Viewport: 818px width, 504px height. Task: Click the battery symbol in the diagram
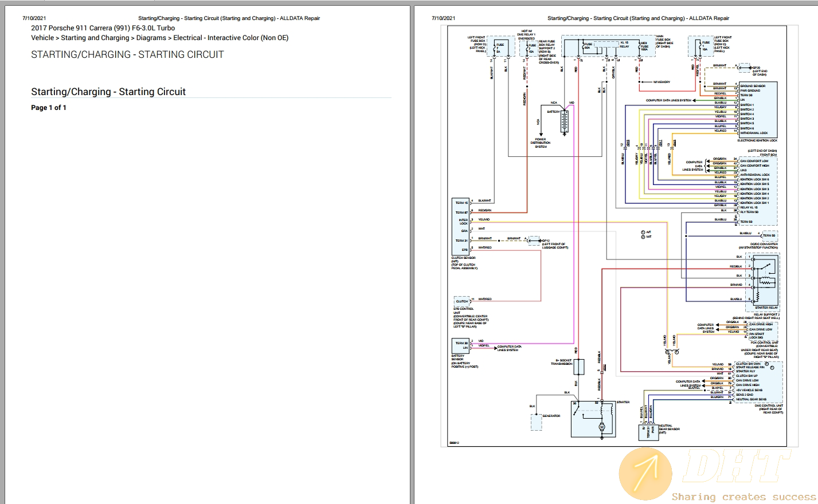coord(565,121)
